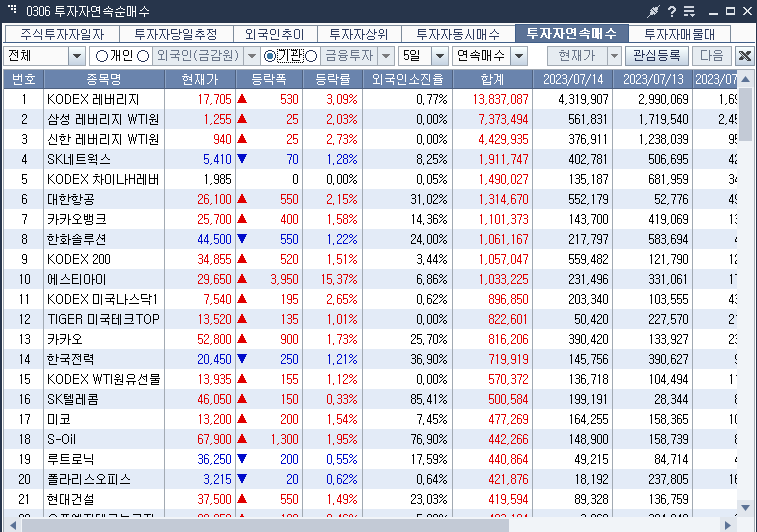
Task: Select the 기관 radio button
Action: pos(270,56)
